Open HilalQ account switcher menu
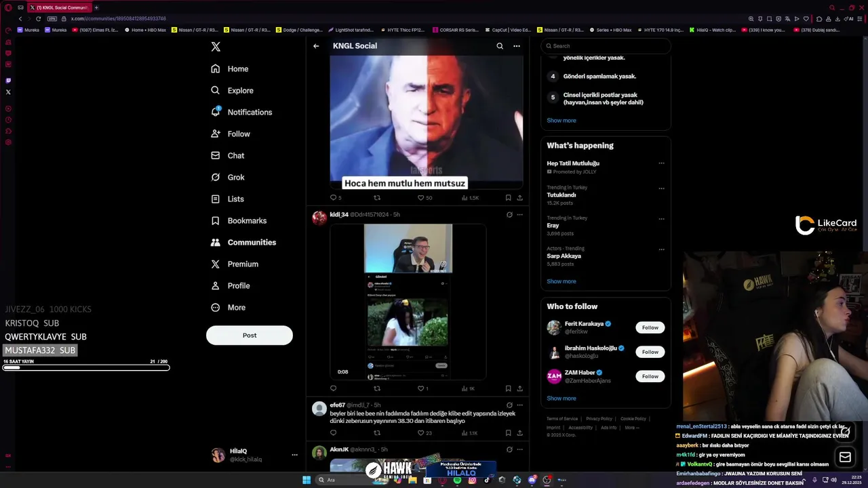Viewport: 868px width, 488px height. point(294,455)
